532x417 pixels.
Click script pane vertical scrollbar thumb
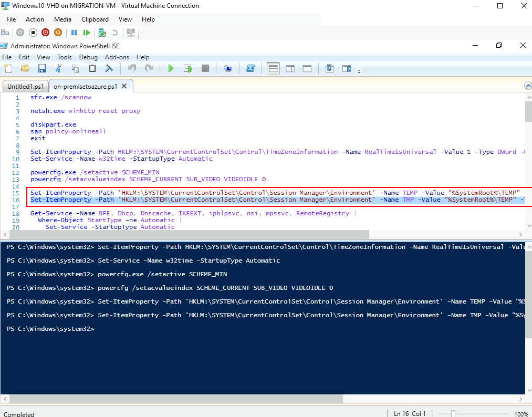point(529,111)
